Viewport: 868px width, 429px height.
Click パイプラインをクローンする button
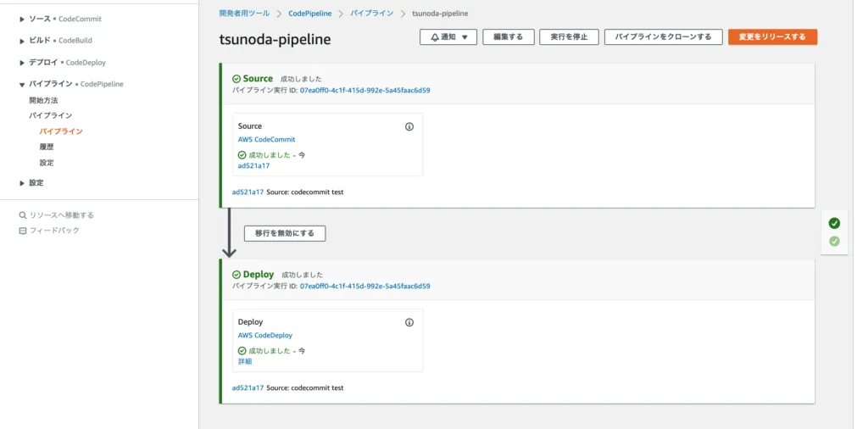[x=663, y=37]
